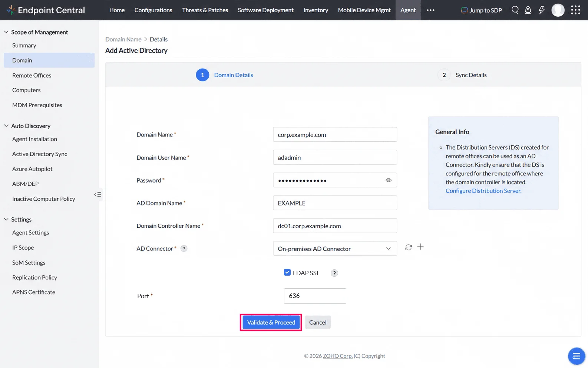Click the Port input field
This screenshot has width=588, height=368.
[x=315, y=296]
